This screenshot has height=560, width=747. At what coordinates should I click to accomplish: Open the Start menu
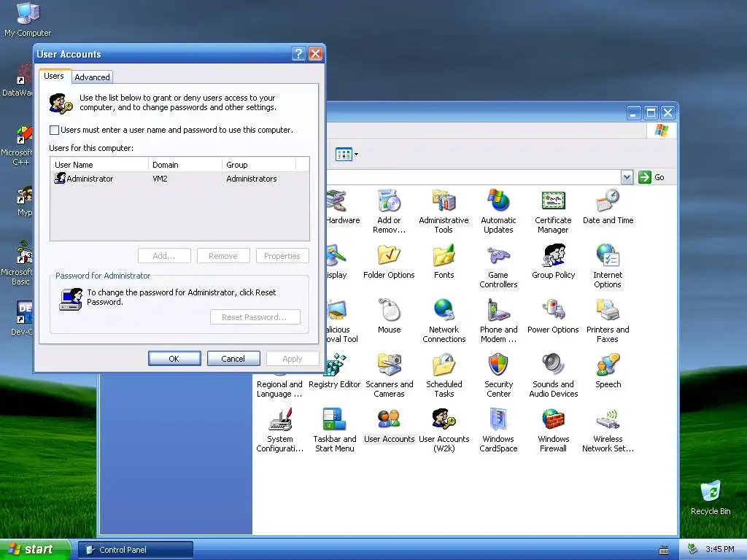[x=35, y=550]
